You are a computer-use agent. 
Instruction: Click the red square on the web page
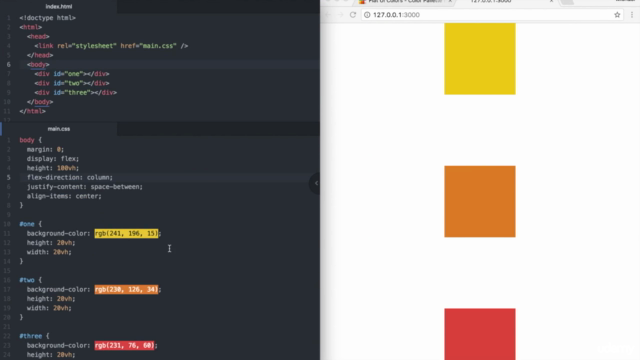(x=480, y=334)
